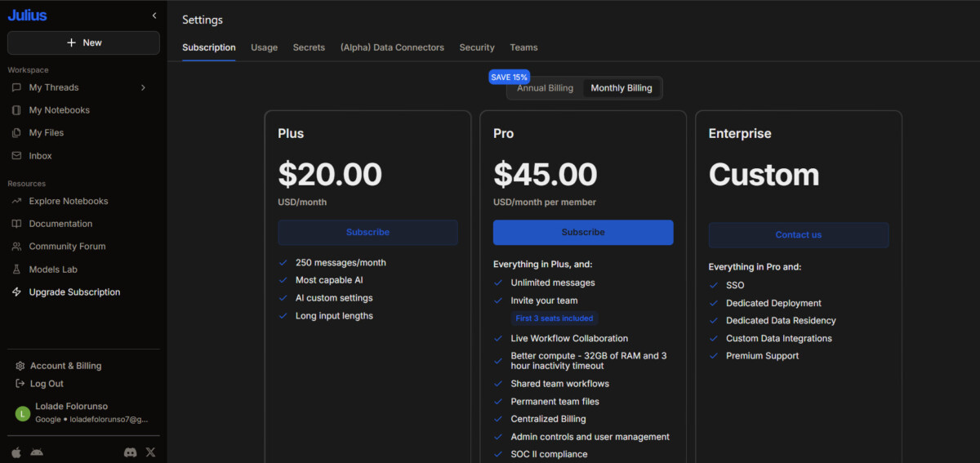
Task: Collapse the sidebar with the chevron
Action: click(x=154, y=16)
